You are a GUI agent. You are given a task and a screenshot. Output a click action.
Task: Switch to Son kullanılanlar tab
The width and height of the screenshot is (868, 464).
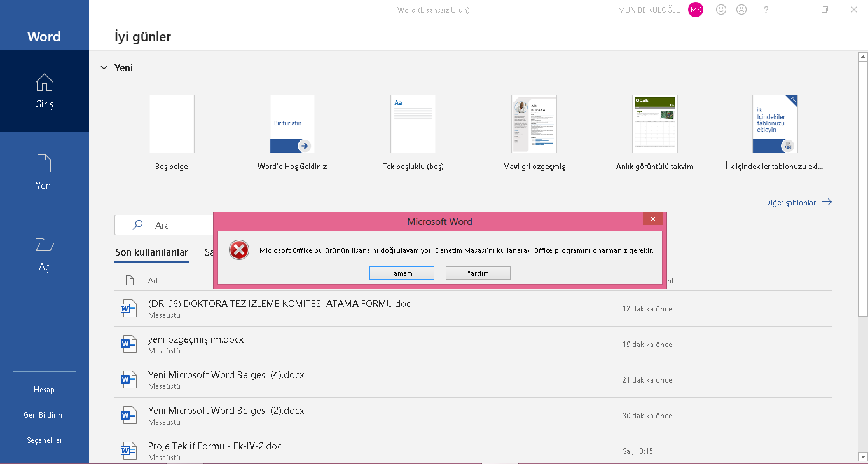click(x=151, y=252)
